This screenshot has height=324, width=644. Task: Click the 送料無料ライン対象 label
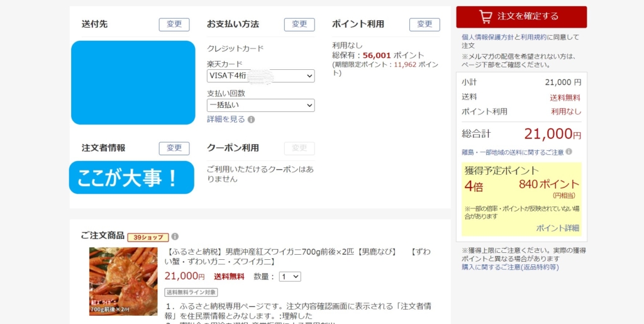(x=191, y=293)
